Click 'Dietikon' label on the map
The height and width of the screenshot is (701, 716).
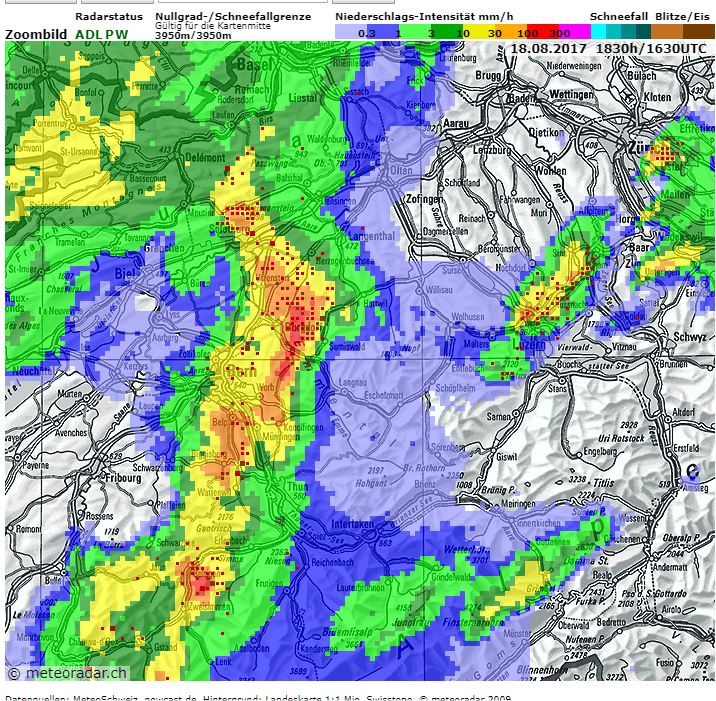coord(546,132)
